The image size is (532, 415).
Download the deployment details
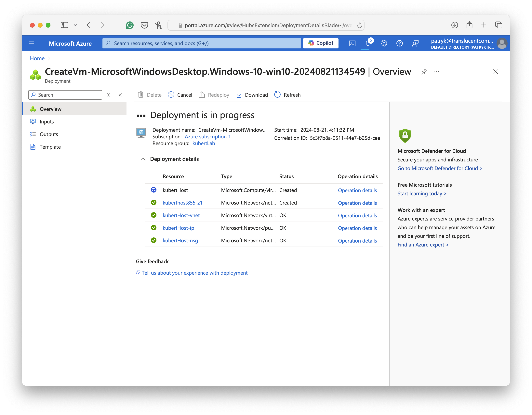coord(252,95)
